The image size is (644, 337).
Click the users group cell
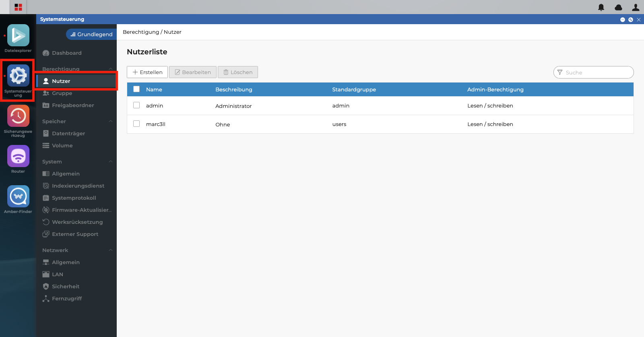(x=339, y=124)
